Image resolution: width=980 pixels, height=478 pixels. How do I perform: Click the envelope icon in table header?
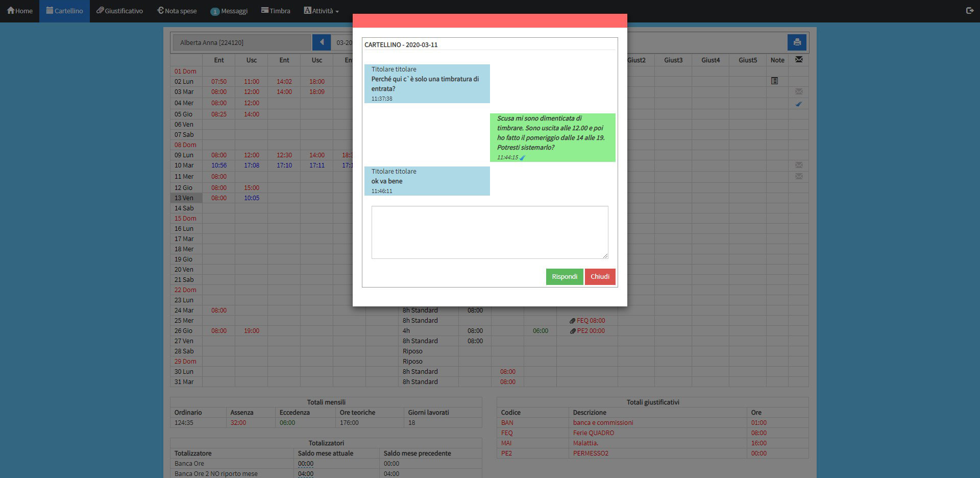click(799, 60)
